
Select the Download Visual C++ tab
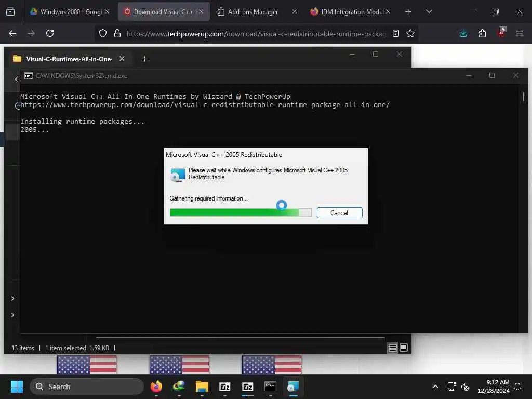tap(163, 11)
